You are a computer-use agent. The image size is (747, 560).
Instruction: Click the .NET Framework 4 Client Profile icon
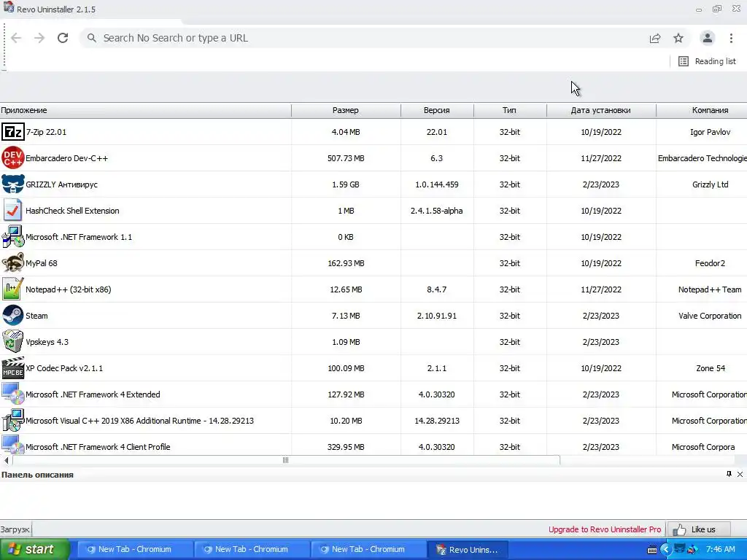click(x=13, y=446)
